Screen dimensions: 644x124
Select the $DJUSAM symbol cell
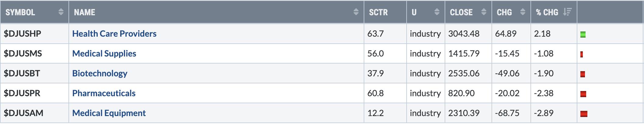34,113
